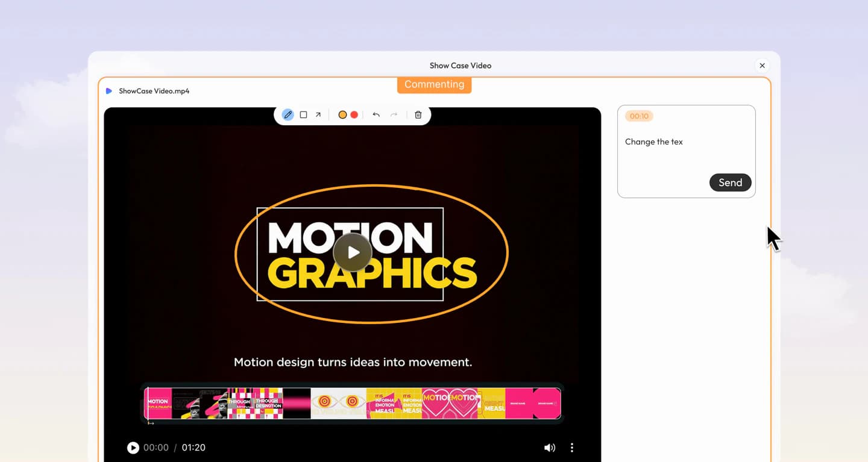Click the 00:00 current time text

click(156, 448)
